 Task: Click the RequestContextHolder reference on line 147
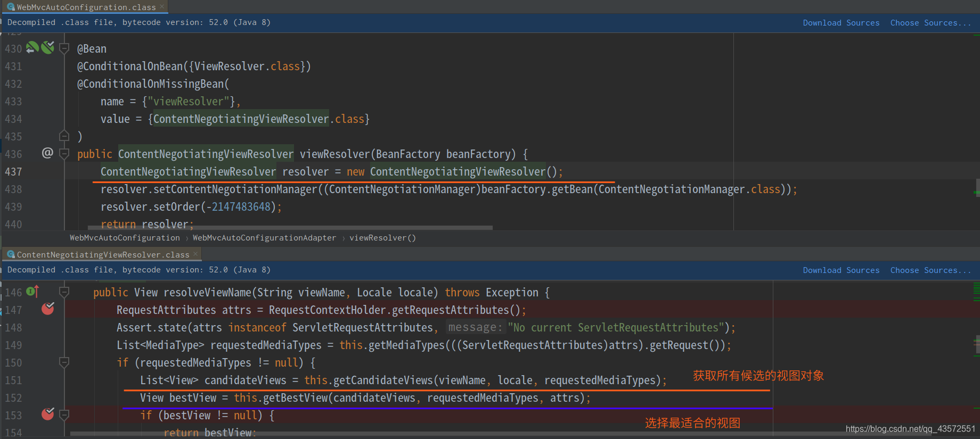point(327,310)
